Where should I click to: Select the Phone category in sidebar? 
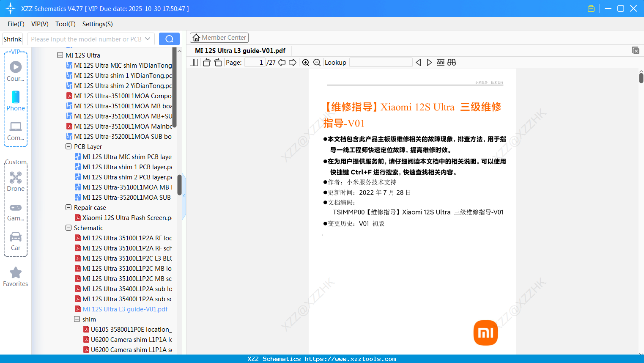point(15,99)
